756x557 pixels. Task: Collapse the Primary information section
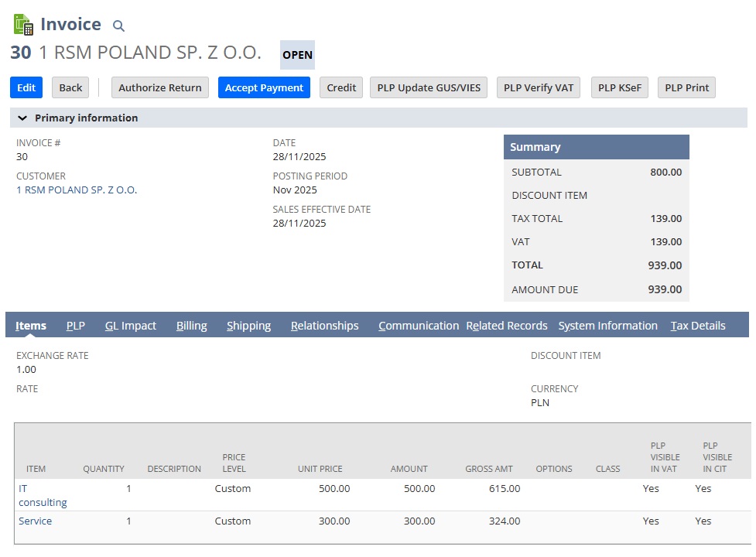click(21, 118)
